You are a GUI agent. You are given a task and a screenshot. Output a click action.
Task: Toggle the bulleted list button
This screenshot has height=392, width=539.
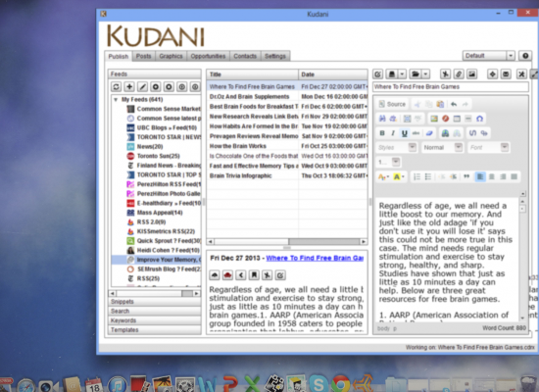pyautogui.click(x=428, y=176)
